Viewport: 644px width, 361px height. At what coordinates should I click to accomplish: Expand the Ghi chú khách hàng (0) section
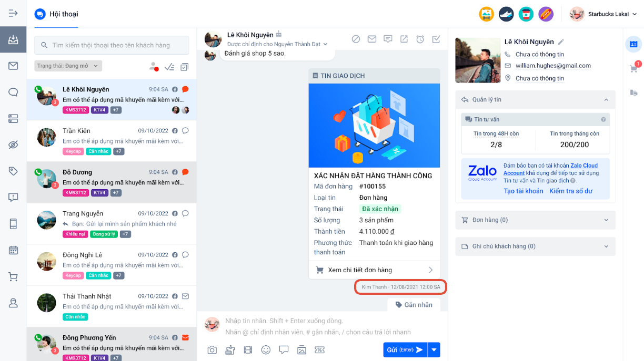(x=535, y=246)
